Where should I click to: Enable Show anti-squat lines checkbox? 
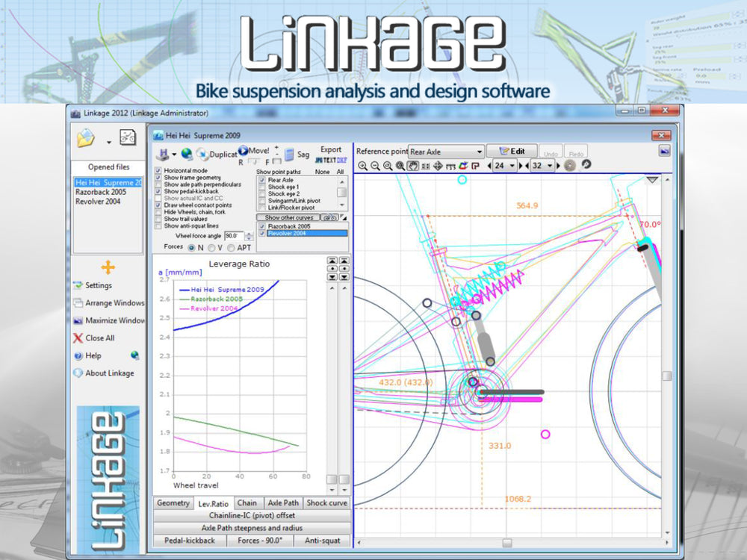158,225
